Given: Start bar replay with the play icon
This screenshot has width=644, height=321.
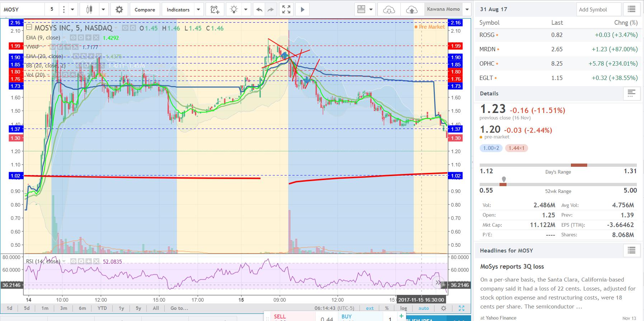Looking at the screenshot, I should tap(302, 10).
